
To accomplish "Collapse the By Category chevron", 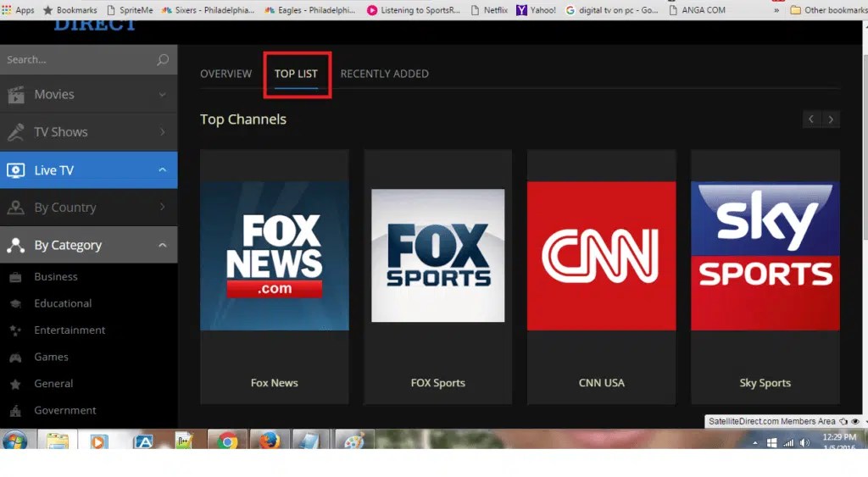I will pyautogui.click(x=162, y=245).
